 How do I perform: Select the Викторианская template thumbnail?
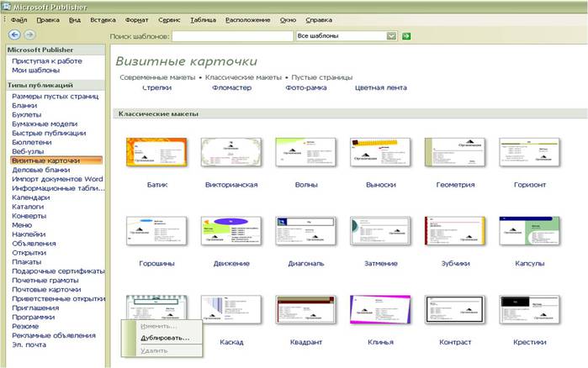click(231, 152)
